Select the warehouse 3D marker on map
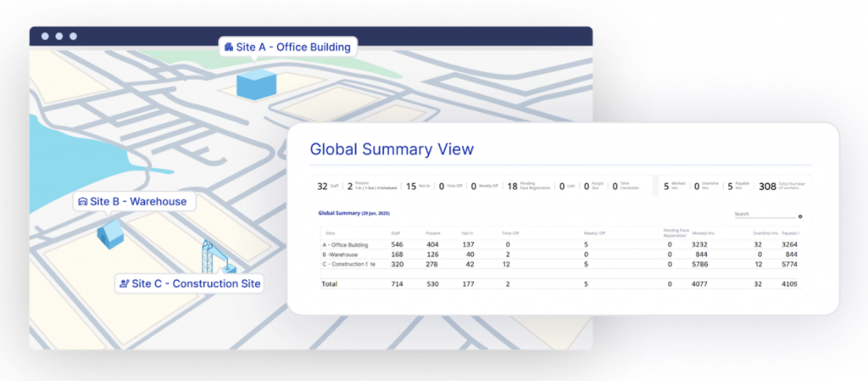This screenshot has height=381, width=868. tap(110, 233)
